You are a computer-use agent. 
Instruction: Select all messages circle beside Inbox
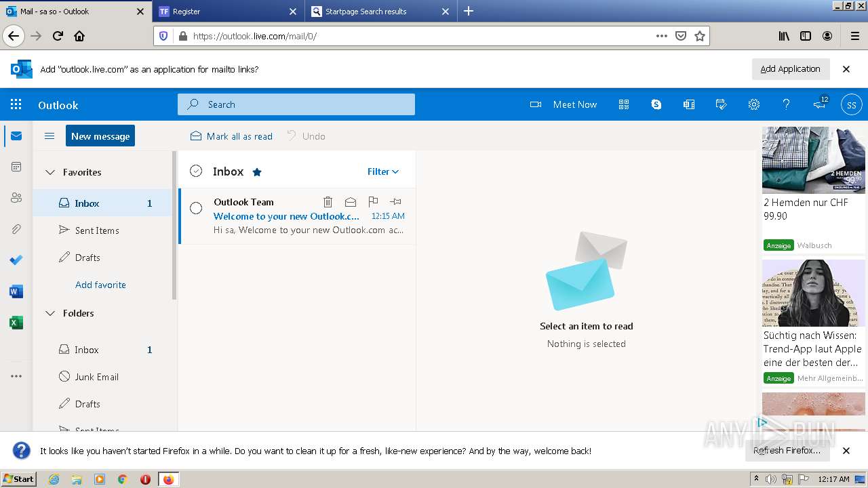point(196,171)
